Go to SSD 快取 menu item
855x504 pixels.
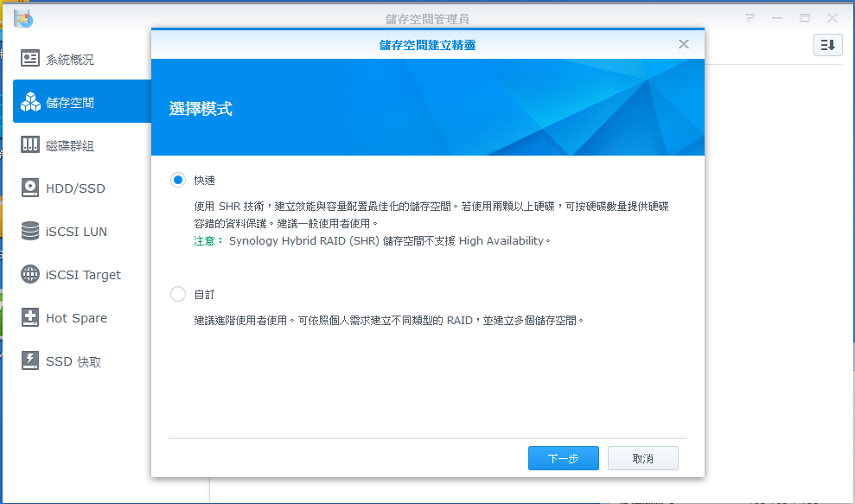(x=82, y=361)
